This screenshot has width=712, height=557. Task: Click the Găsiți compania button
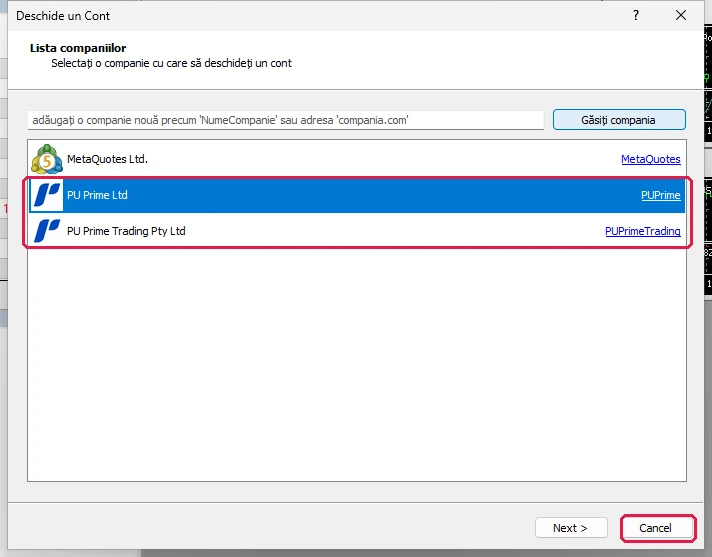tap(619, 120)
